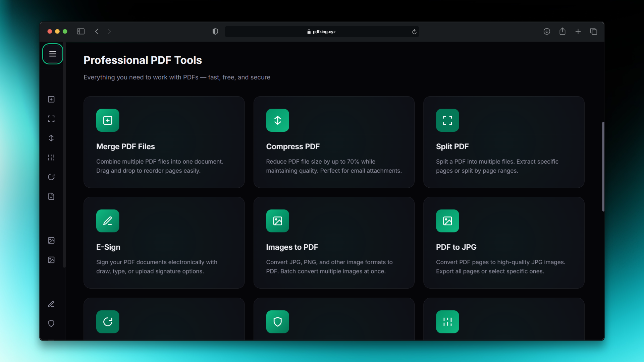
Task: Select the rotate icon on the bottom-left card
Action: (107, 321)
